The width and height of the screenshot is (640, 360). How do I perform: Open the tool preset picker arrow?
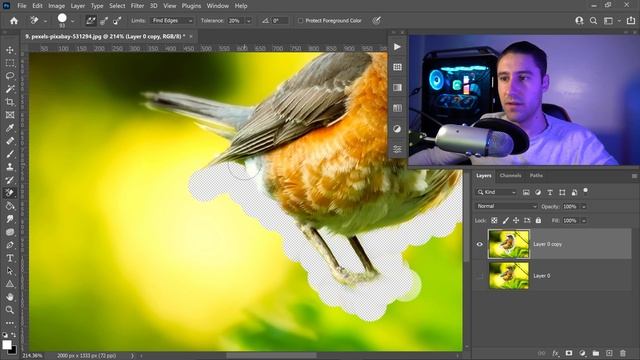coord(45,20)
